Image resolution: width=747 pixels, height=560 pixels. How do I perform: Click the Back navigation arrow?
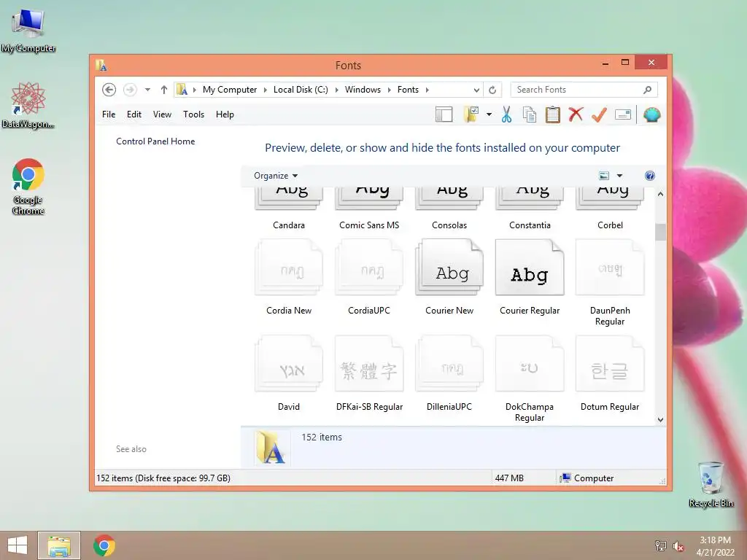click(x=109, y=90)
